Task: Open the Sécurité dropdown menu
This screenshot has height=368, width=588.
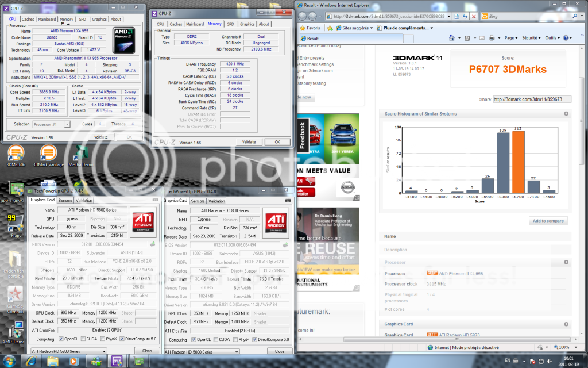Action: [530, 38]
